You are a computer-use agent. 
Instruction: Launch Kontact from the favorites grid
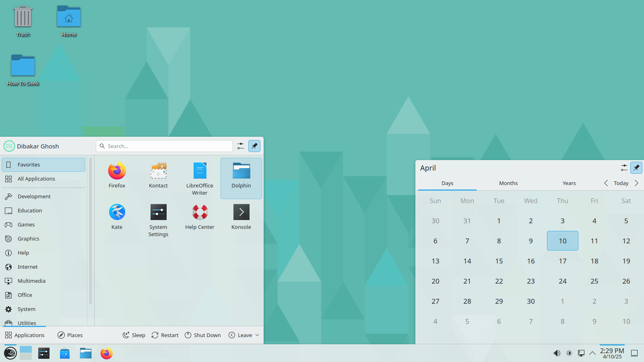(x=158, y=174)
